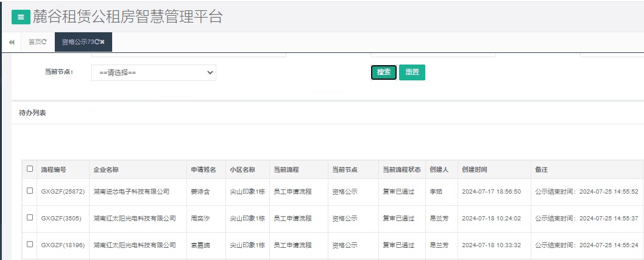Check the row GXGZF(25872) checkbox

point(30,191)
